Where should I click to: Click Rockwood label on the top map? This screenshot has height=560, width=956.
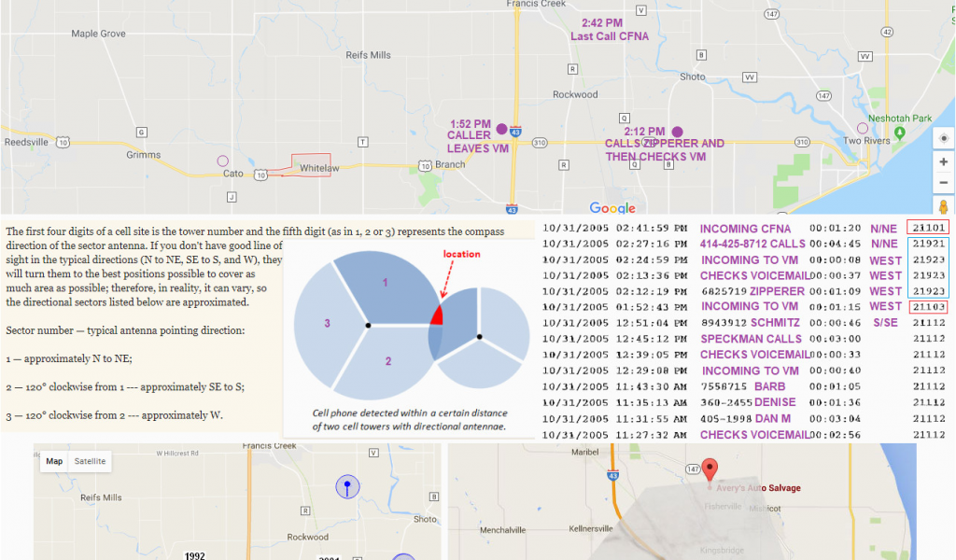point(575,94)
